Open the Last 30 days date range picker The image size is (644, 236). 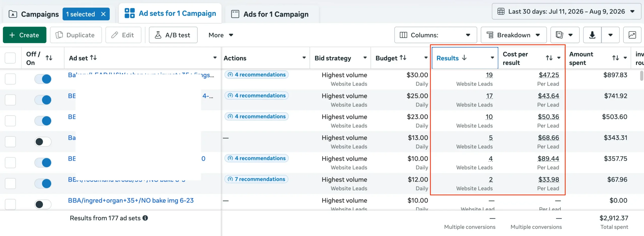pos(567,11)
